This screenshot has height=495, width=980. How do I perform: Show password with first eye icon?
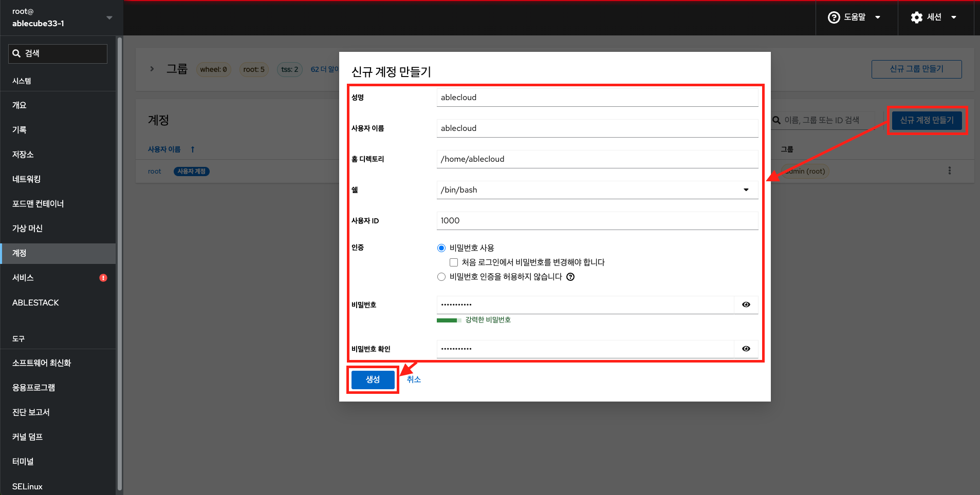click(x=746, y=305)
